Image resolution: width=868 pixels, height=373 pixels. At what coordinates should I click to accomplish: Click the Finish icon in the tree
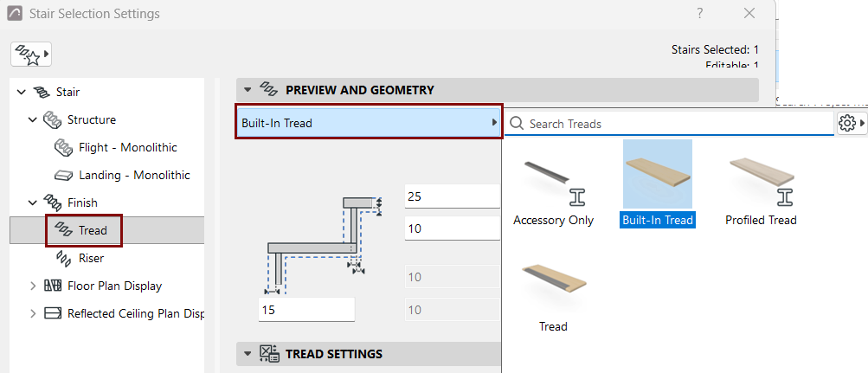pyautogui.click(x=52, y=203)
